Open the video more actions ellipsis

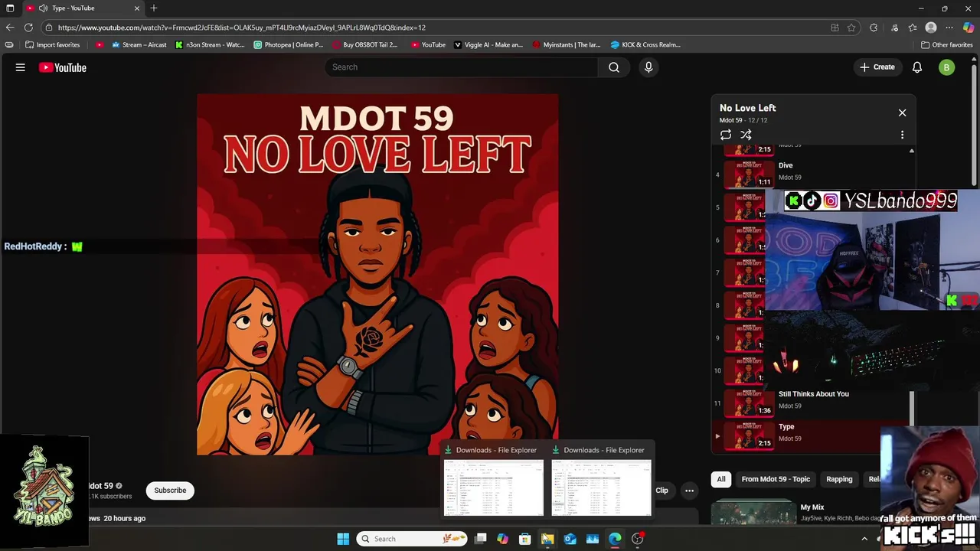tap(689, 491)
